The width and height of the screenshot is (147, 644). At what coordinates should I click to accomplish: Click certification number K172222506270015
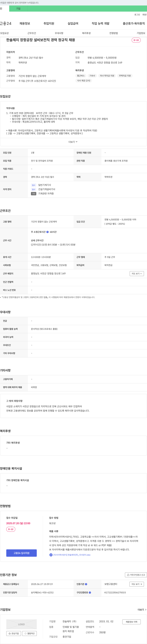115,593
